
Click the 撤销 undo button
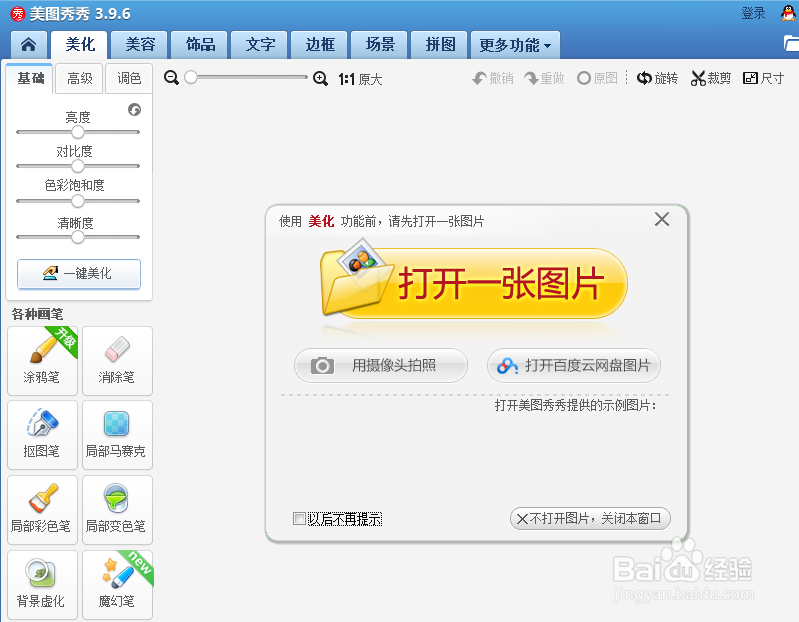[x=493, y=78]
